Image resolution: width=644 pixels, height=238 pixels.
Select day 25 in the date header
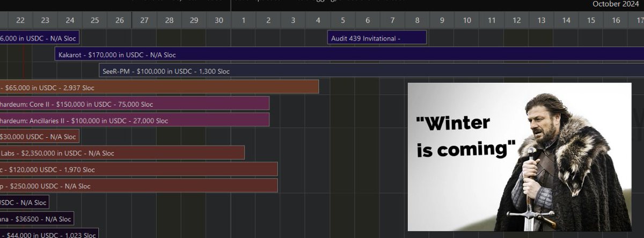(x=94, y=20)
